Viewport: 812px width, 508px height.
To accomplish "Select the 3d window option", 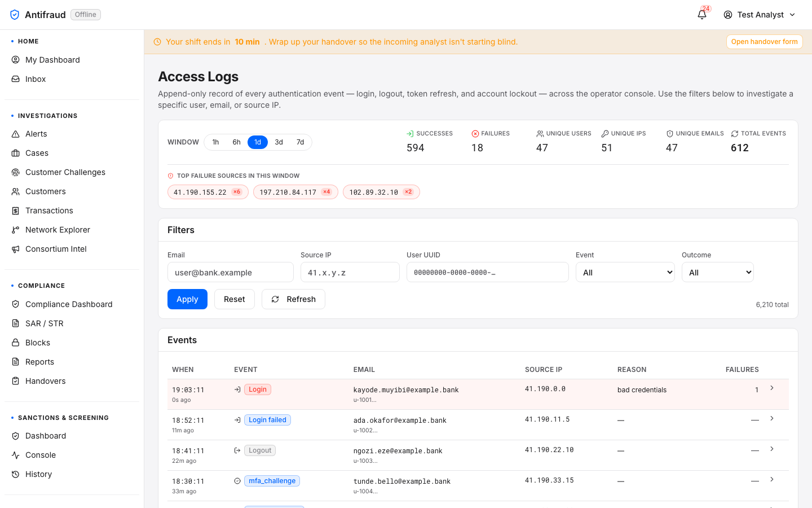I will 279,142.
